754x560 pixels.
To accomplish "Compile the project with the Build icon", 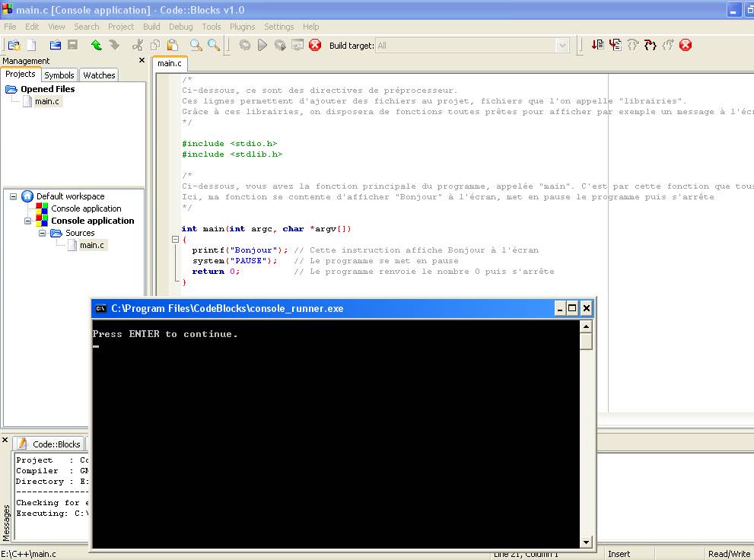I will (x=243, y=45).
